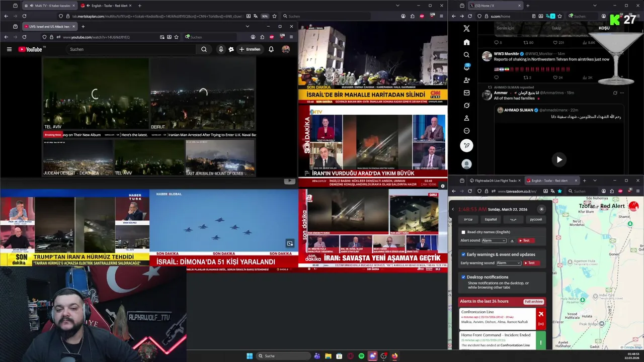Bookmark the YouTube page with star
The height and width of the screenshot is (362, 644).
pyautogui.click(x=176, y=37)
